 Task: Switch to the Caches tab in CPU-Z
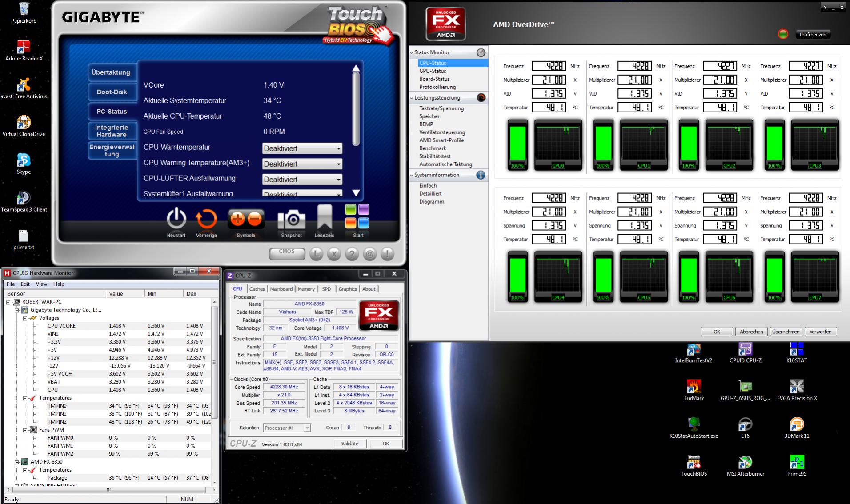pyautogui.click(x=257, y=289)
